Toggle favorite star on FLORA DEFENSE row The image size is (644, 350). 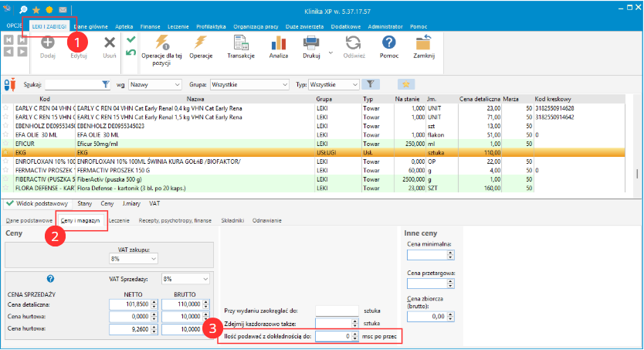click(5, 187)
